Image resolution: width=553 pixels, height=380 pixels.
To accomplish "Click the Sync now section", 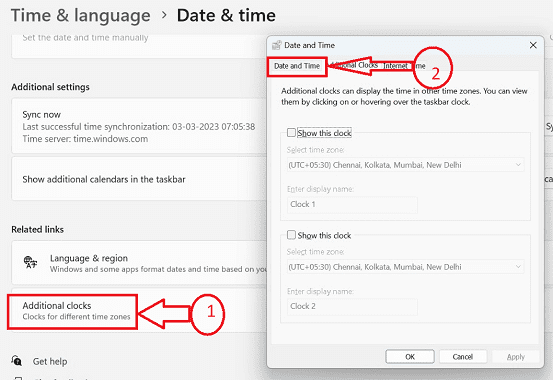I will pyautogui.click(x=140, y=126).
